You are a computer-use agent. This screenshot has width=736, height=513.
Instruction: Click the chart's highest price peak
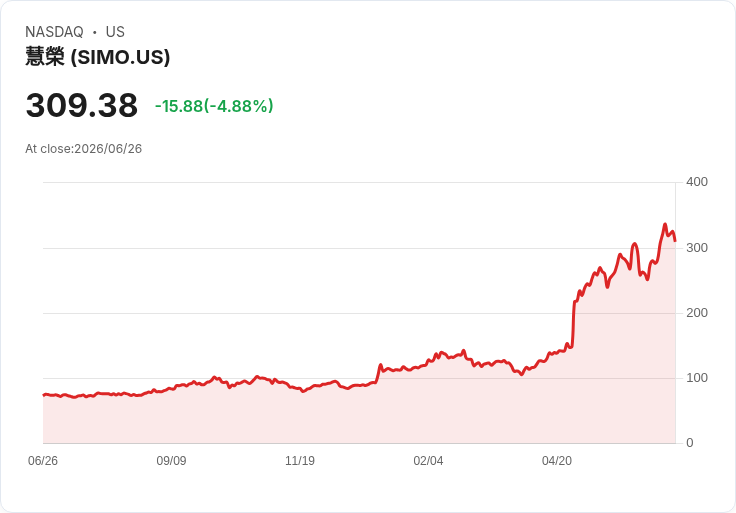665,224
